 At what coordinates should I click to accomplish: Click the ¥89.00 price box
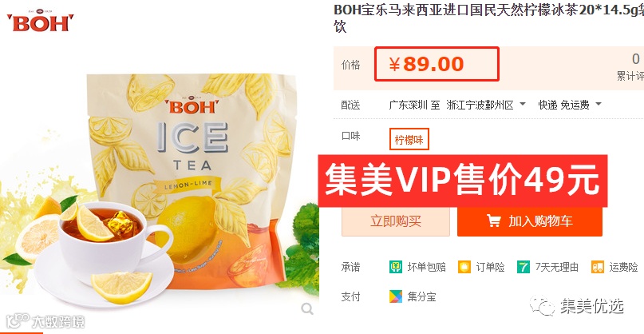437,64
